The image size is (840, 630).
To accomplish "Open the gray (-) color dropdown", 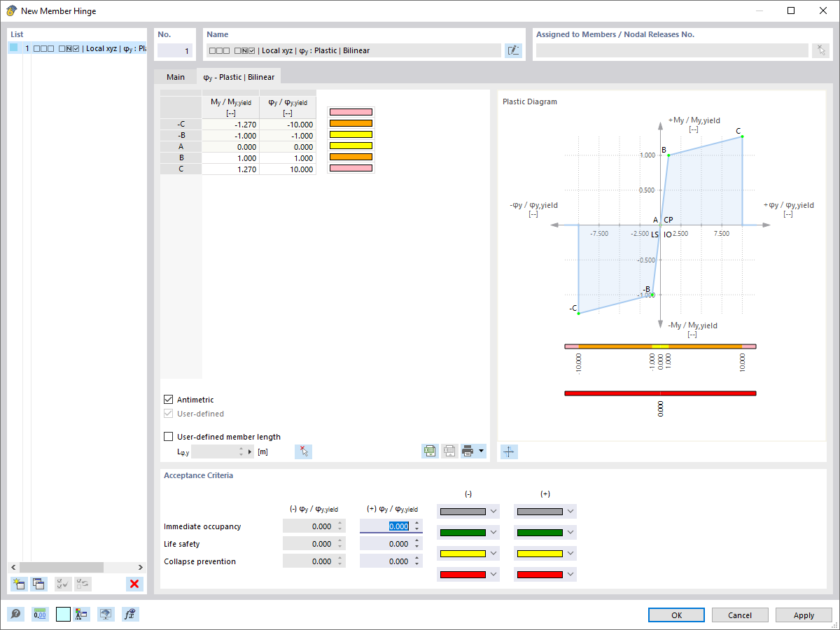I will 493,512.
